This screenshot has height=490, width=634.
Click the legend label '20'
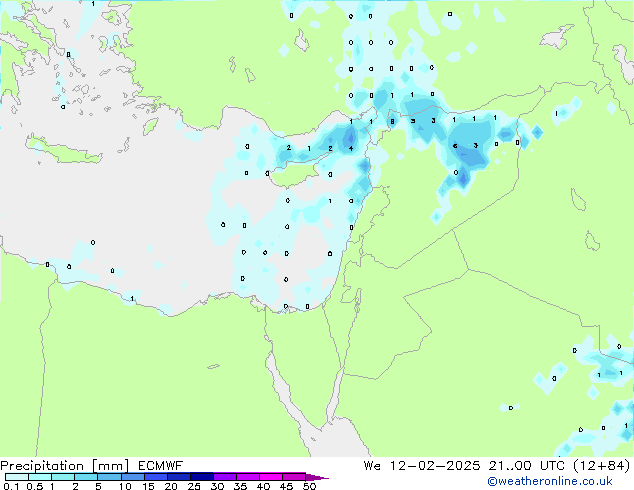tap(171, 486)
